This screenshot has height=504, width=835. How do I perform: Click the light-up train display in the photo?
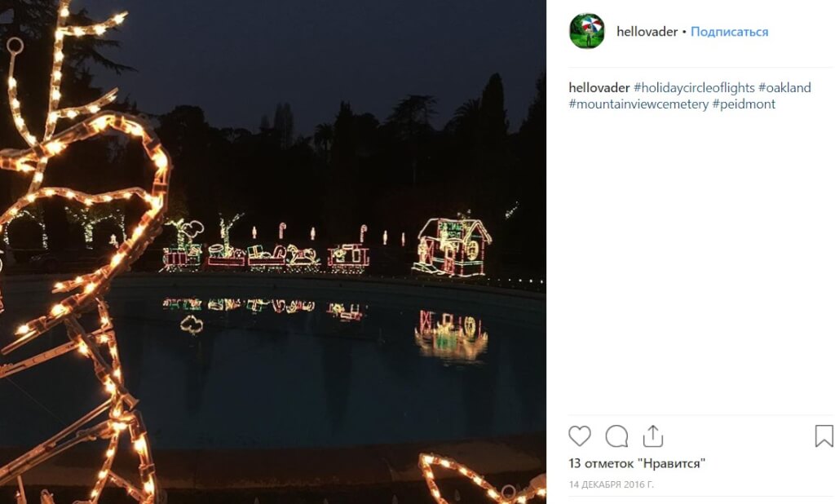(265, 249)
